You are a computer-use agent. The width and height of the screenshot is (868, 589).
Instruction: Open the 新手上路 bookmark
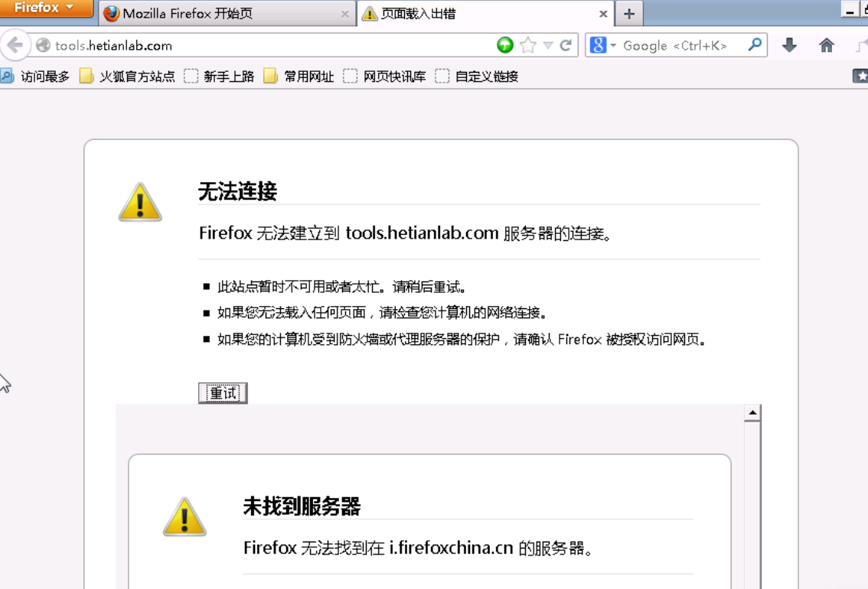tap(219, 76)
